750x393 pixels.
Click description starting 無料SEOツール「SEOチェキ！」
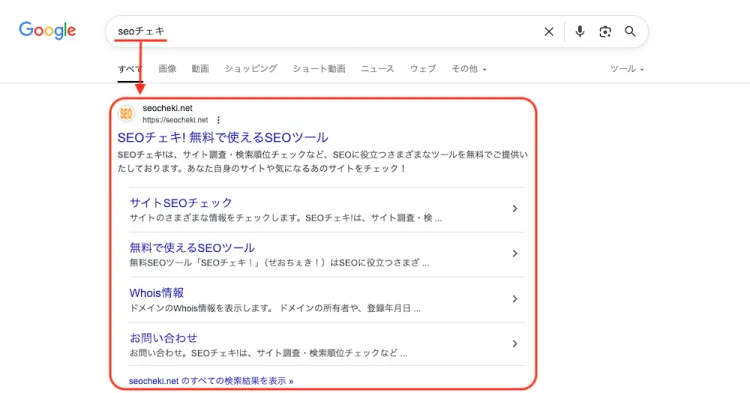pos(279,263)
